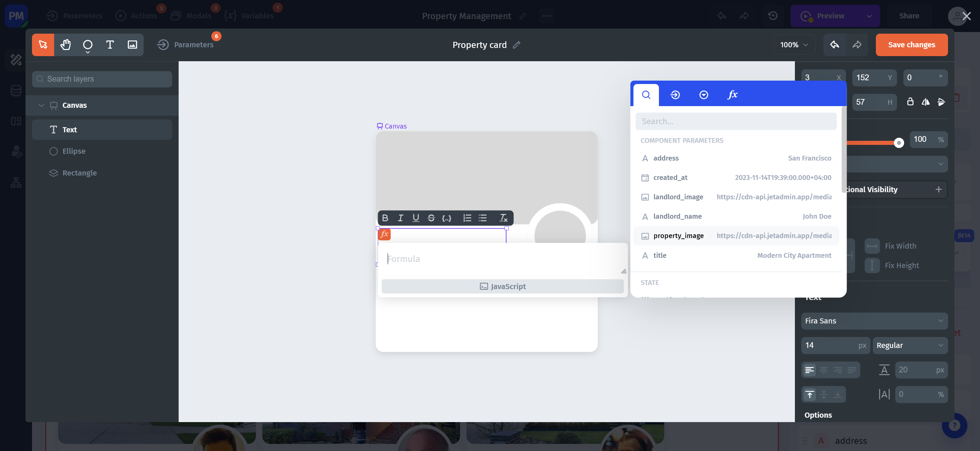Click Save changes button

point(912,45)
